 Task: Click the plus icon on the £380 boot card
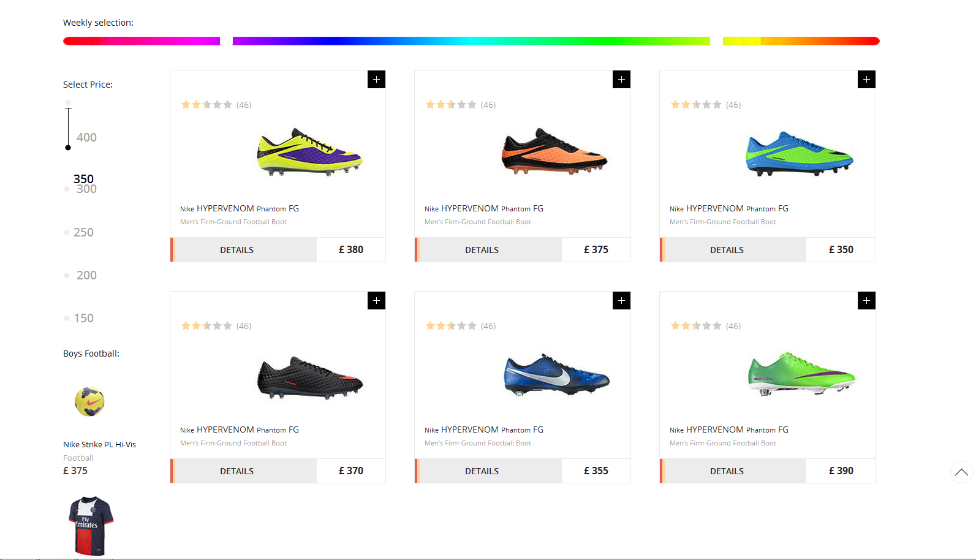pos(376,79)
